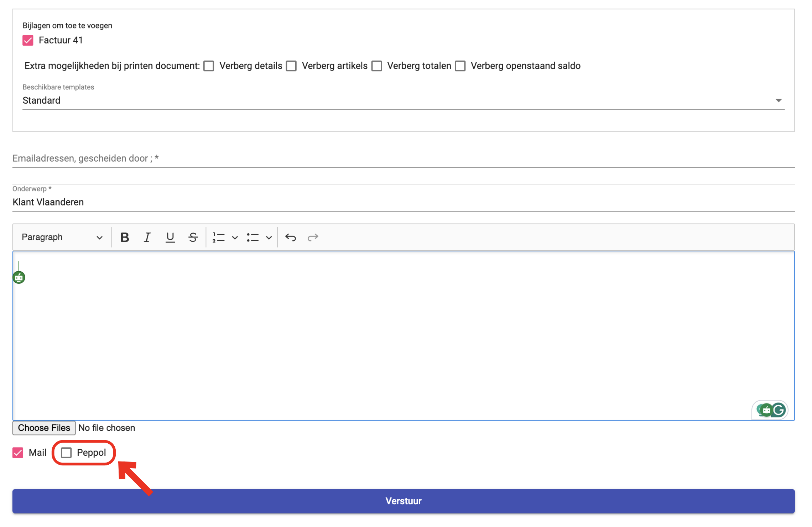This screenshot has height=527, width=812.
Task: Apply italic formatting
Action: coord(147,237)
